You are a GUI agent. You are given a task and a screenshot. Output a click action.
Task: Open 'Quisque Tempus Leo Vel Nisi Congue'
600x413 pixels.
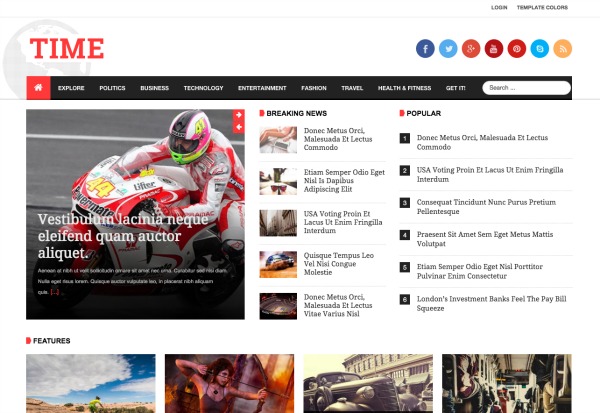coord(339,264)
